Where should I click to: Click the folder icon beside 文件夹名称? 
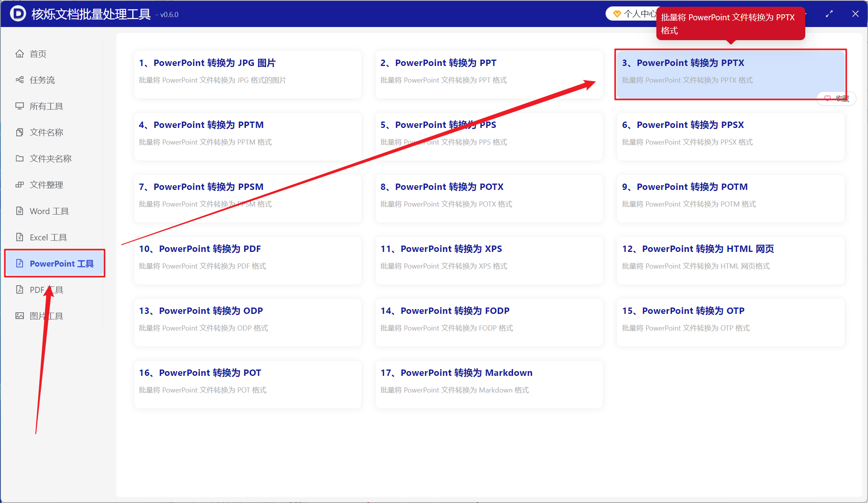[19, 159]
